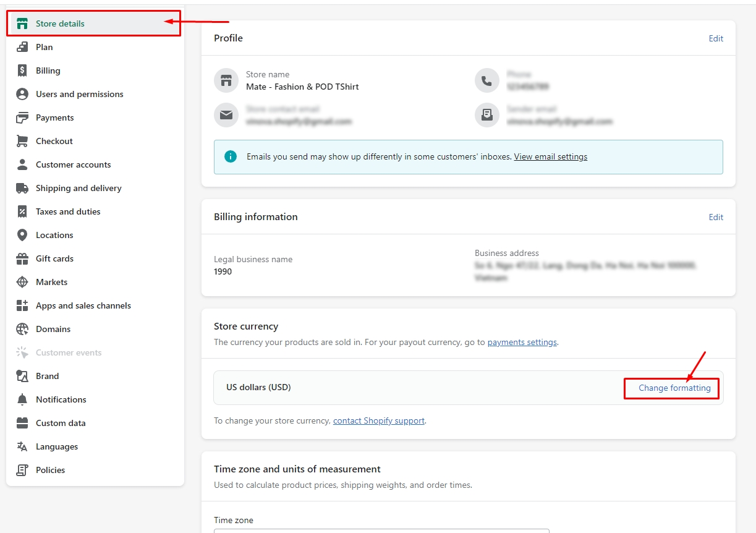Click the Notifications bell icon
This screenshot has width=756, height=533.
pos(22,399)
